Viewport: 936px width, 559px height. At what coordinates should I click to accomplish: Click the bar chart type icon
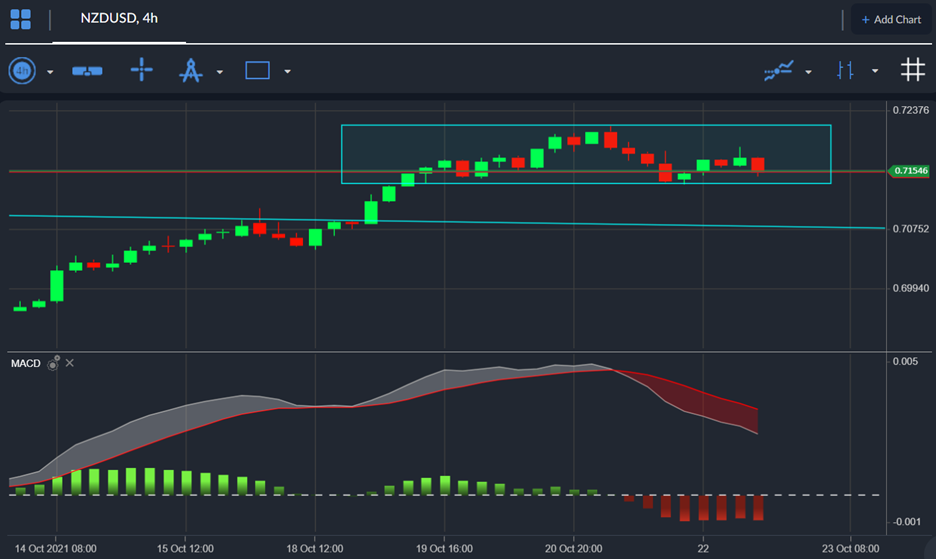(845, 70)
